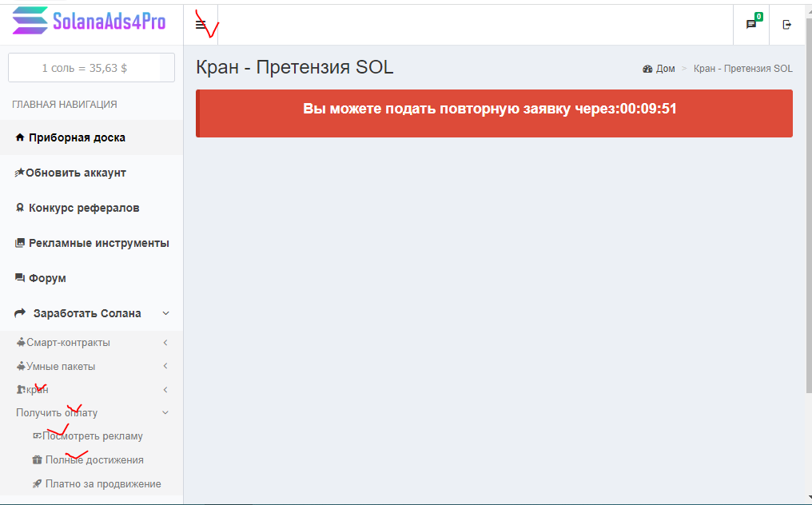Click the gift icon beside Полные достижения
The width and height of the screenshot is (812, 505).
coord(37,459)
